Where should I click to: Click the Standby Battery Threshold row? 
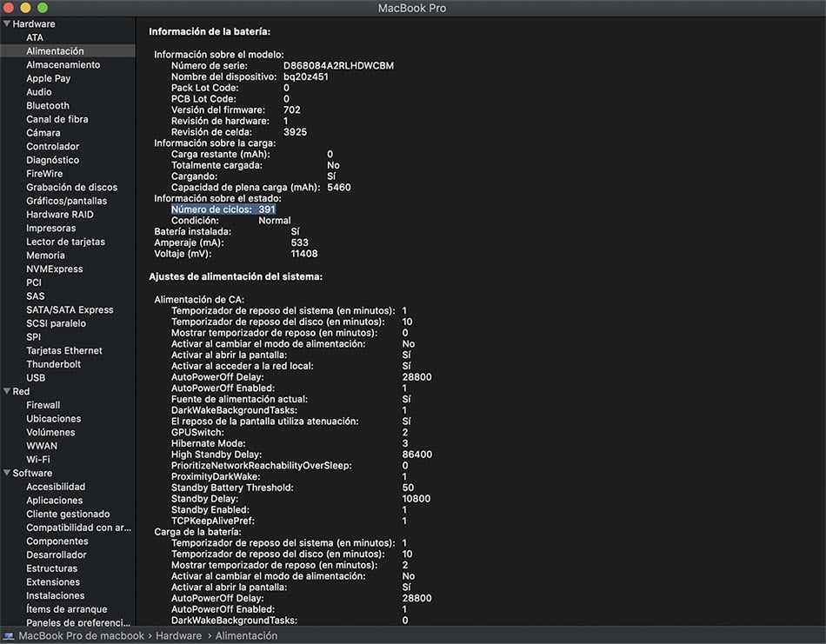[292, 488]
